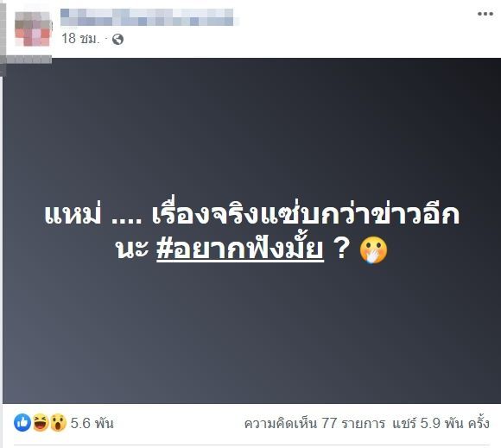Click the laughing Haha reaction icon
This screenshot has height=448, width=501.
[x=41, y=423]
